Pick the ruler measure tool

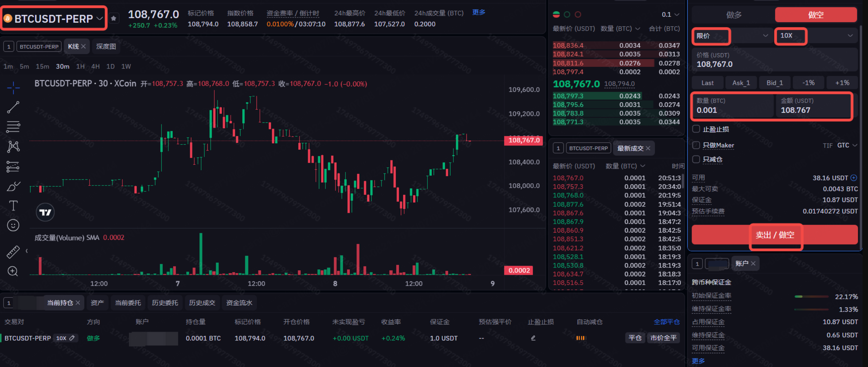click(13, 252)
